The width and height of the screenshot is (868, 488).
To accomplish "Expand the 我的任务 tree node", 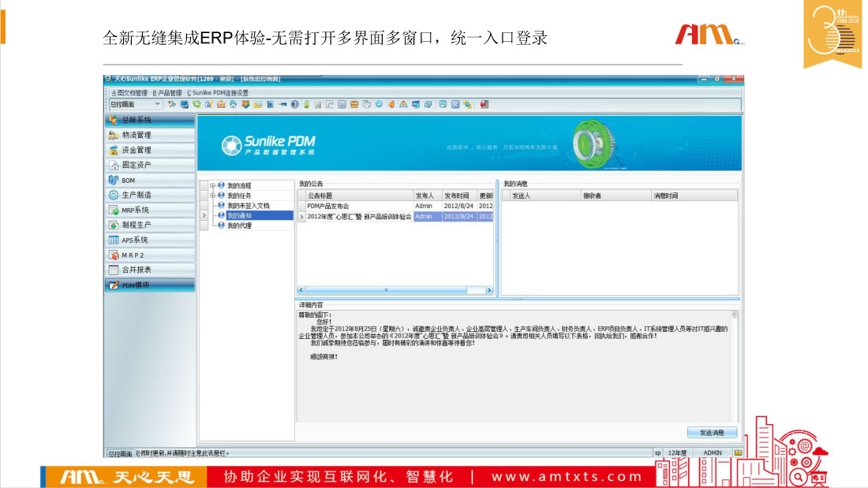I will tap(212, 196).
